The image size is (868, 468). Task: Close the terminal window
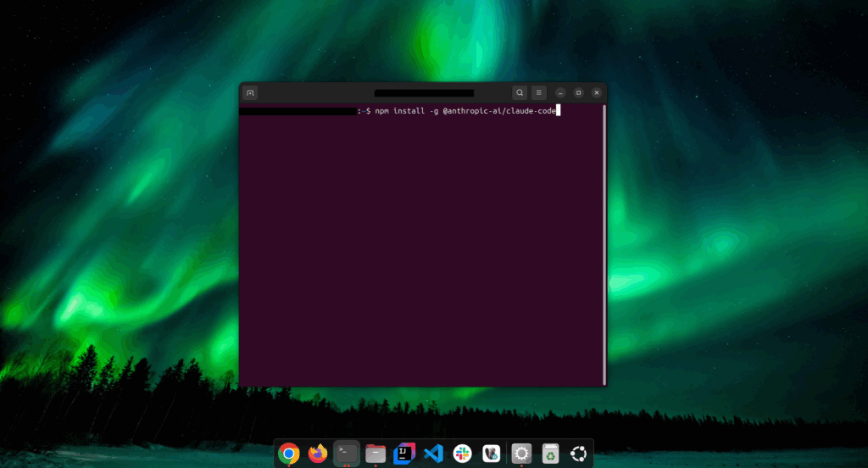pyautogui.click(x=597, y=93)
